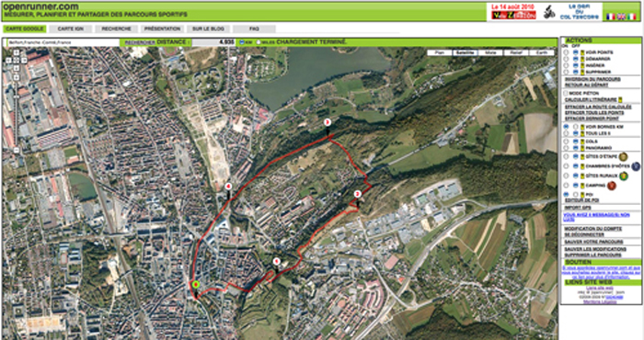The image size is (644, 340).
Task: Open the Carte Google tab
Action: pos(25,28)
